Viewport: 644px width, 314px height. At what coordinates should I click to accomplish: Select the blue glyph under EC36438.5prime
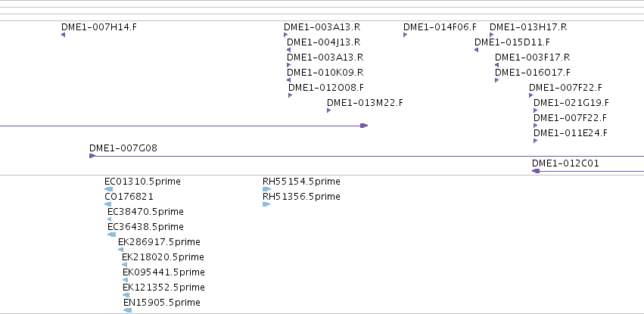click(112, 235)
